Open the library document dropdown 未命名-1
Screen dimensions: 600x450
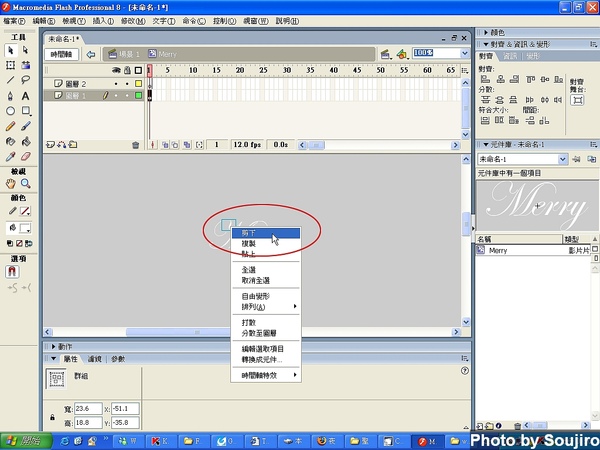coord(563,159)
